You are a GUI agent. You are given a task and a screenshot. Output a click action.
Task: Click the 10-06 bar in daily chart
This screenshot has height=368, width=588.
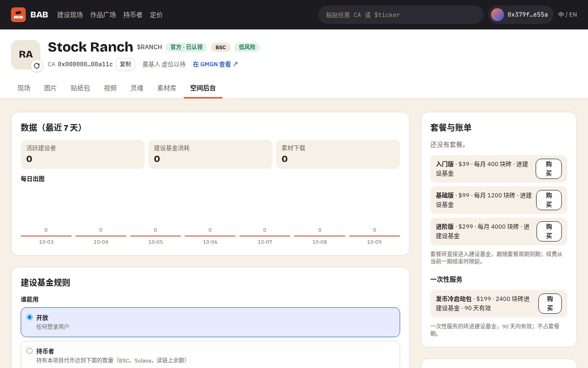[210, 236]
